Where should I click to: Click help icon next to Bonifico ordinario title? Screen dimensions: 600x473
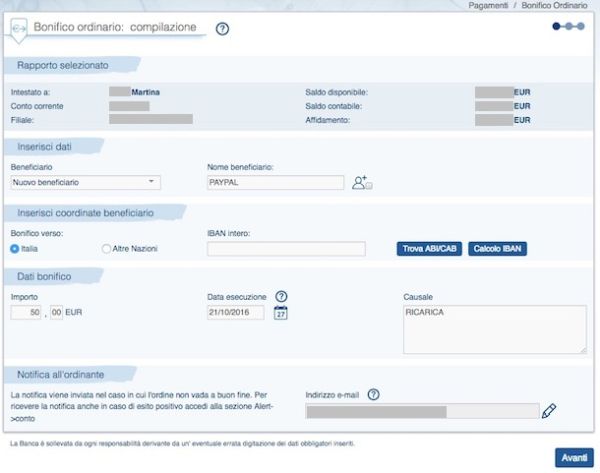point(222,28)
